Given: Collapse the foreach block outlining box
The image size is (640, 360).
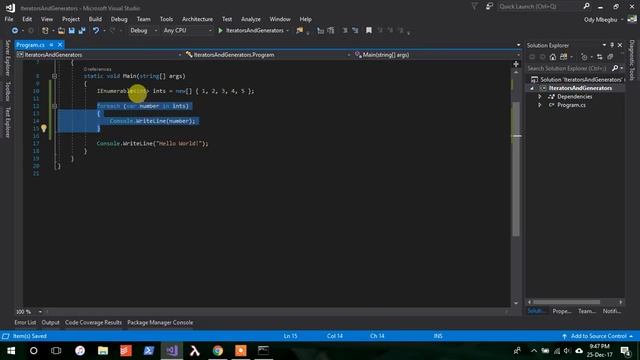Looking at the screenshot, I should point(54,106).
